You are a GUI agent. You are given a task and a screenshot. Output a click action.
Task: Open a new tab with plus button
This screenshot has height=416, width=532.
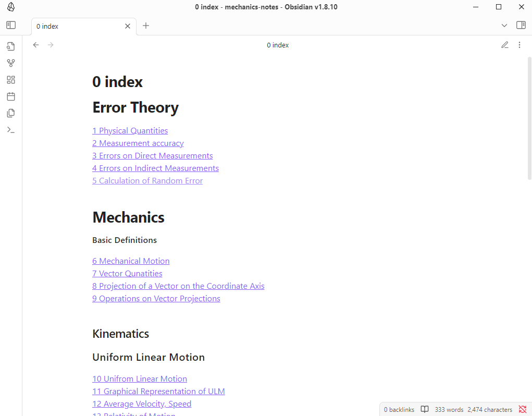(x=146, y=26)
